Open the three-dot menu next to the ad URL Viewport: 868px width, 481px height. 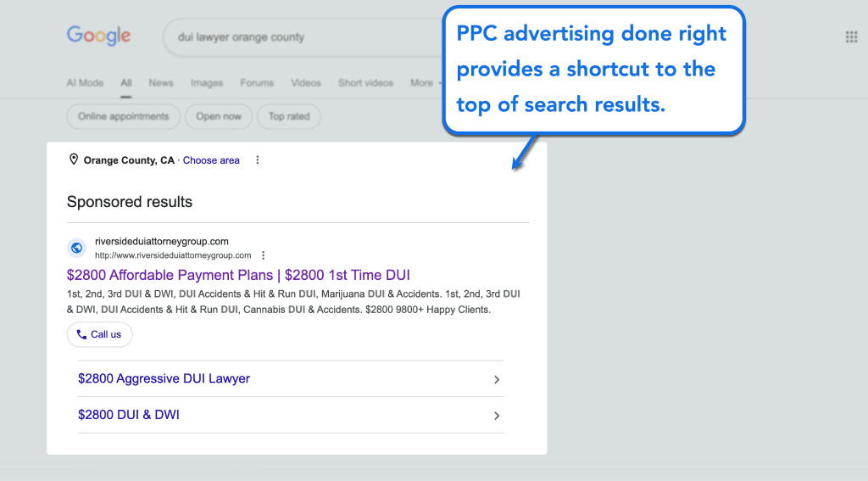tap(264, 255)
